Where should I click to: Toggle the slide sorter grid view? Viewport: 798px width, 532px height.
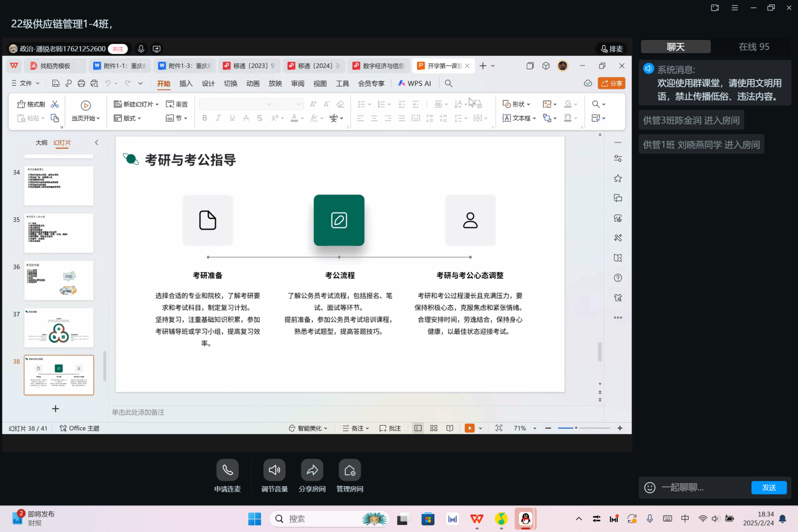point(433,429)
